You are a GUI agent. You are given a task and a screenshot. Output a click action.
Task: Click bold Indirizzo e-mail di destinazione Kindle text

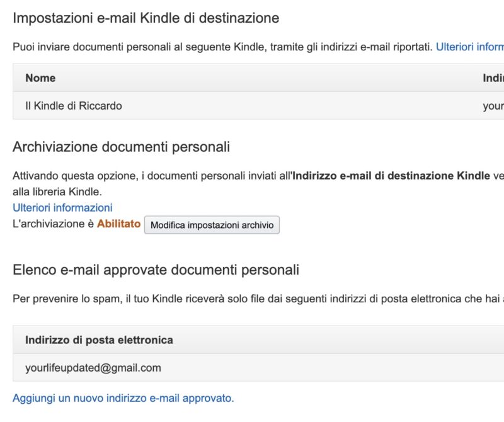[391, 175]
